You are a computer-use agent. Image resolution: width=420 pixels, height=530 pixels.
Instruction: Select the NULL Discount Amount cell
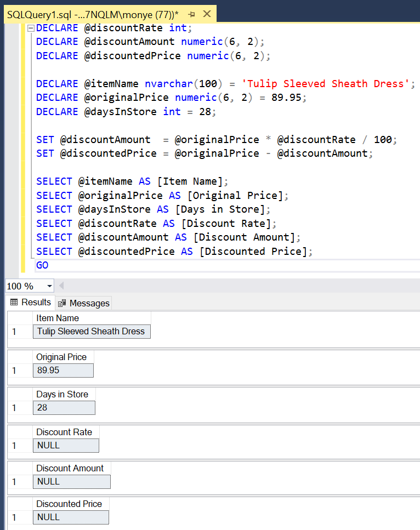[72, 482]
